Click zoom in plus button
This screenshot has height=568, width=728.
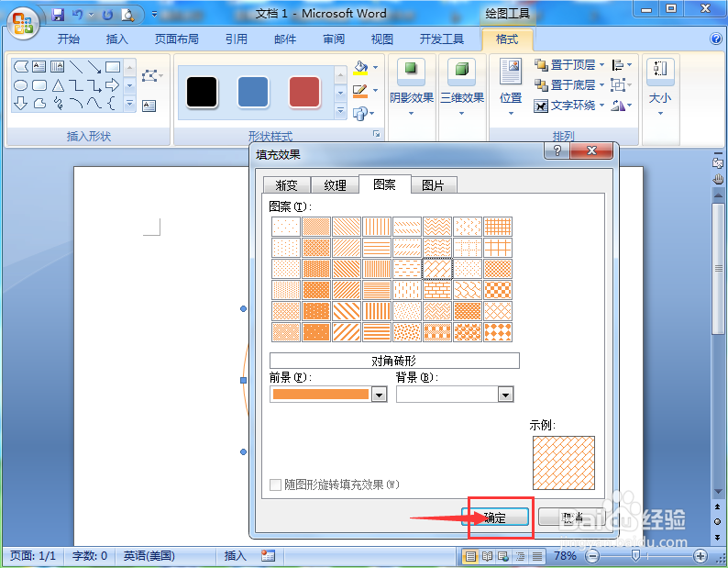pos(700,556)
